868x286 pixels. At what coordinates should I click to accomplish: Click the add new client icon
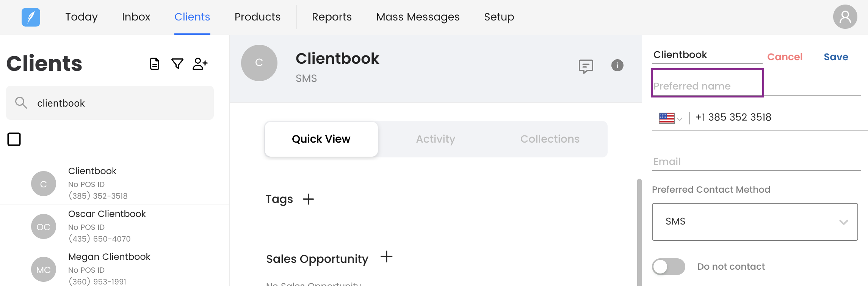point(200,64)
